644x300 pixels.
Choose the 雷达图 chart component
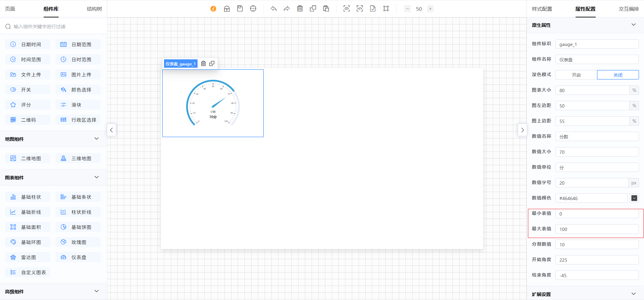28,257
